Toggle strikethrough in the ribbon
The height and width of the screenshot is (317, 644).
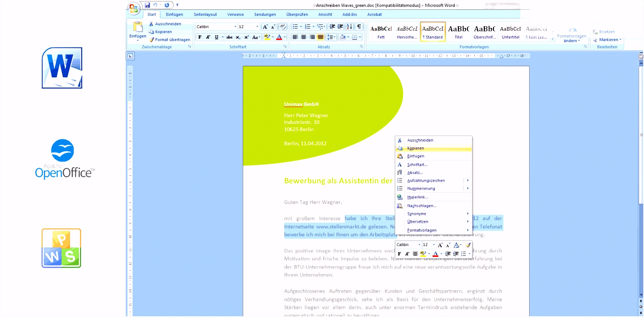click(x=229, y=37)
